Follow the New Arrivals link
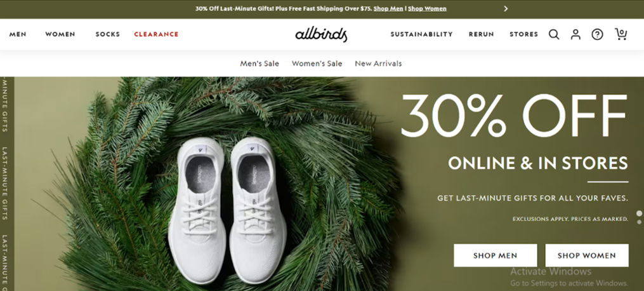The image size is (644, 291). [378, 64]
